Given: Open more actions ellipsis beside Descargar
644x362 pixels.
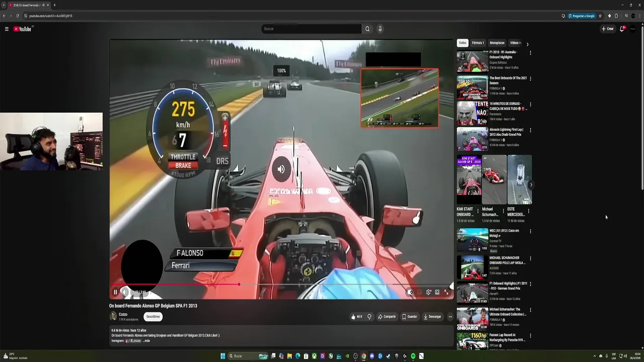Looking at the screenshot, I should point(450,317).
